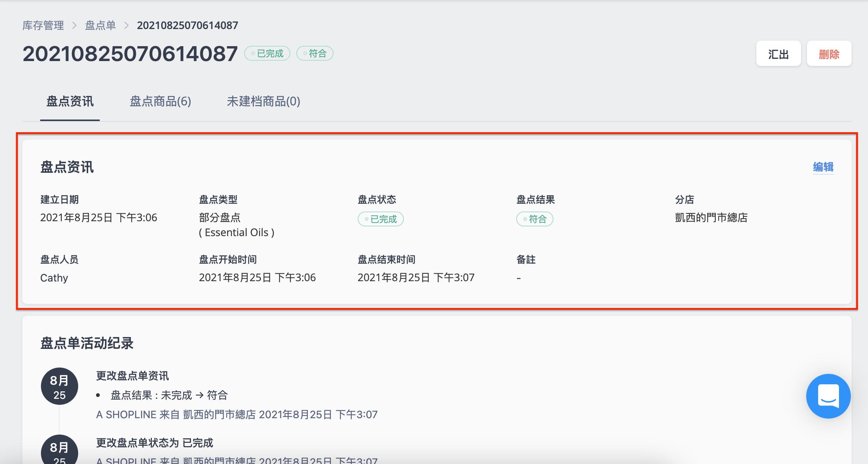The height and width of the screenshot is (464, 868).
Task: Click the 盘点单活动纪录 heading
Action: tap(87, 343)
